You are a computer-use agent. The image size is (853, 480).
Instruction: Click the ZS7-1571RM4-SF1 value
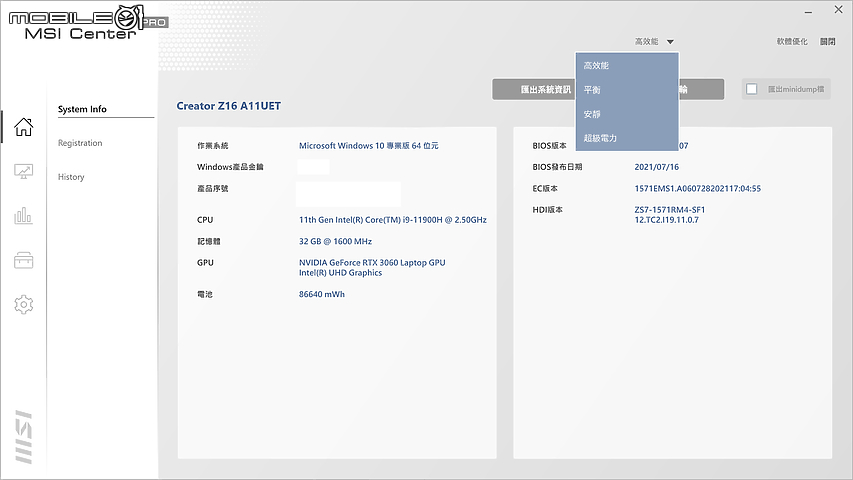click(669, 210)
